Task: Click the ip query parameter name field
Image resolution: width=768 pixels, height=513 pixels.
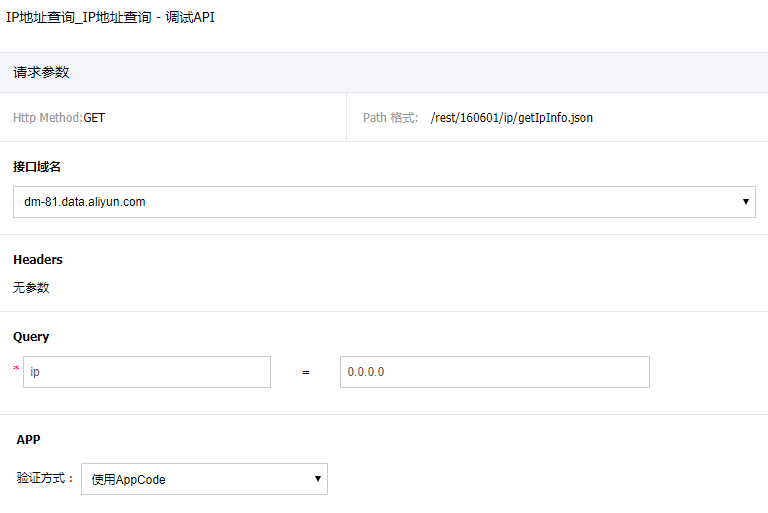Action: (x=147, y=372)
